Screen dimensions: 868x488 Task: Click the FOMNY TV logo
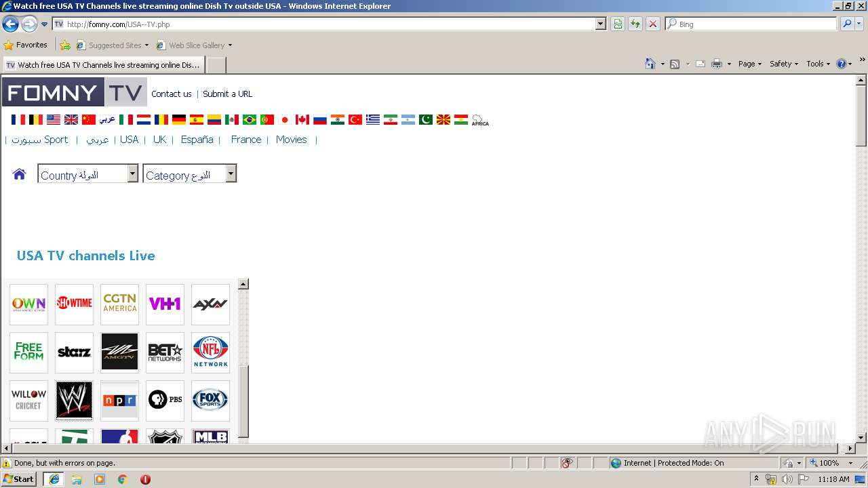(75, 91)
